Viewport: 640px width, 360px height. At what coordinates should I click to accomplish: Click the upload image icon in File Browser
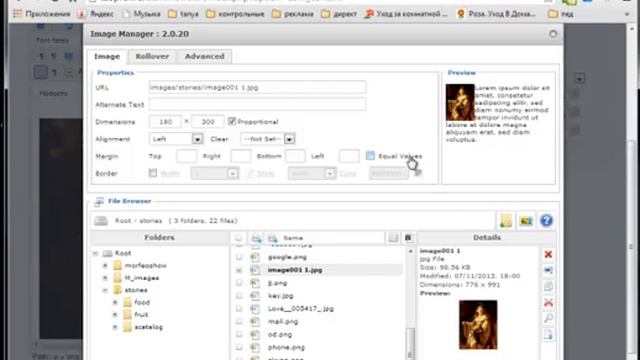(x=526, y=221)
